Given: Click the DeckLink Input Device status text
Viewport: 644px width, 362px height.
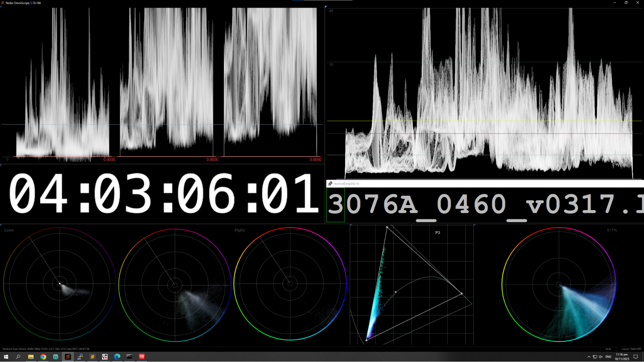Looking at the screenshot, I should point(46,349).
